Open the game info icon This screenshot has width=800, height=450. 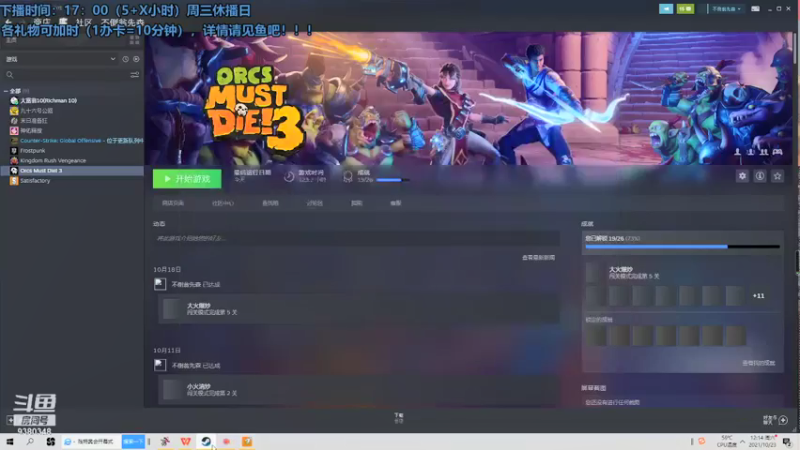pyautogui.click(x=760, y=176)
